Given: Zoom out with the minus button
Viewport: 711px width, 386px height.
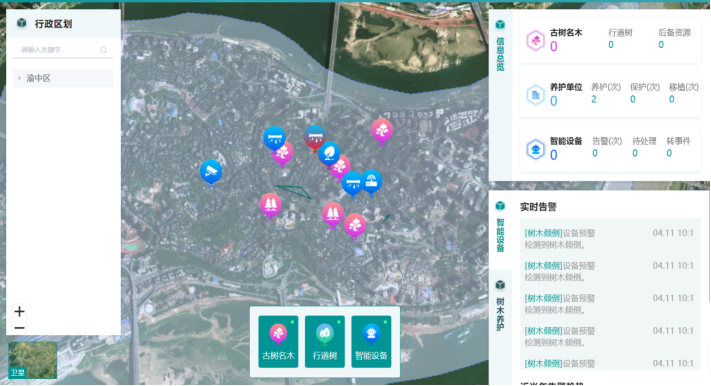Looking at the screenshot, I should 19,327.
